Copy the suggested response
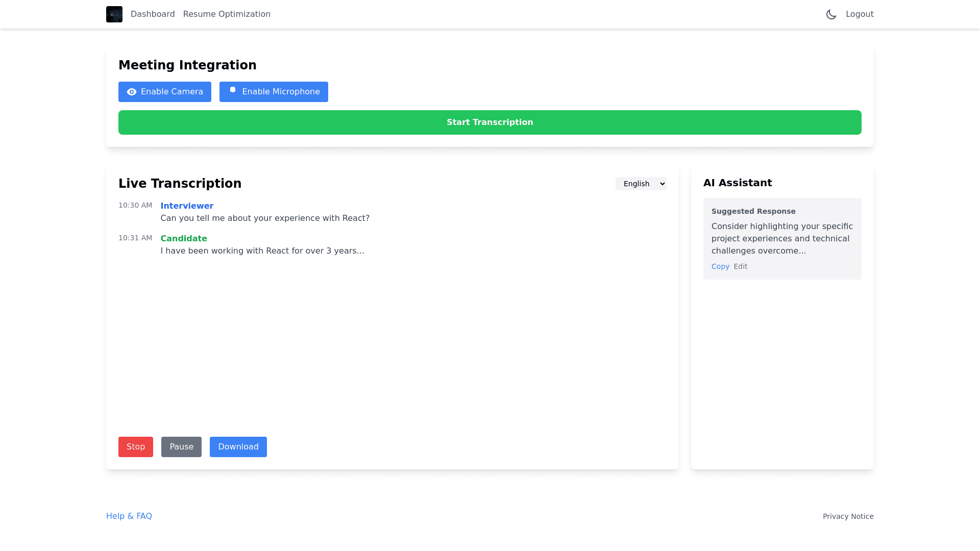Image resolution: width=980 pixels, height=551 pixels. point(720,266)
